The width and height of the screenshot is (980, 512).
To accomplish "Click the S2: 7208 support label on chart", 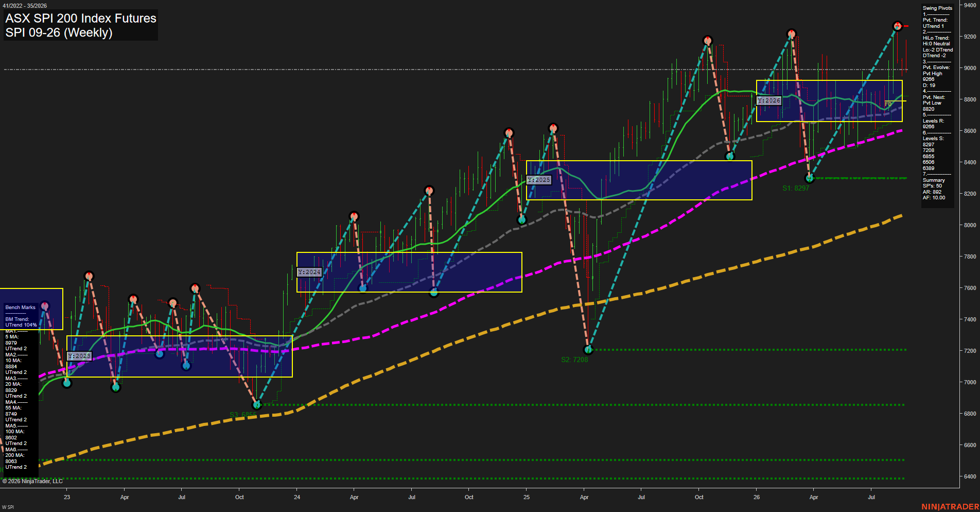I will point(574,360).
